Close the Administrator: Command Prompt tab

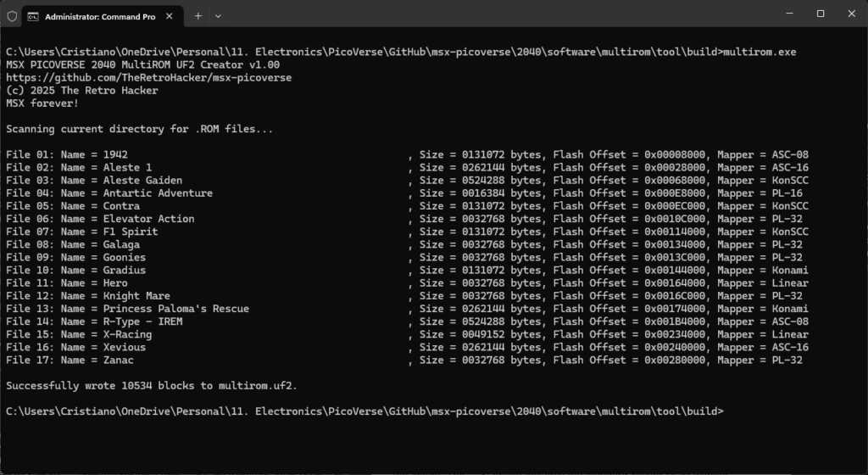[x=171, y=16]
